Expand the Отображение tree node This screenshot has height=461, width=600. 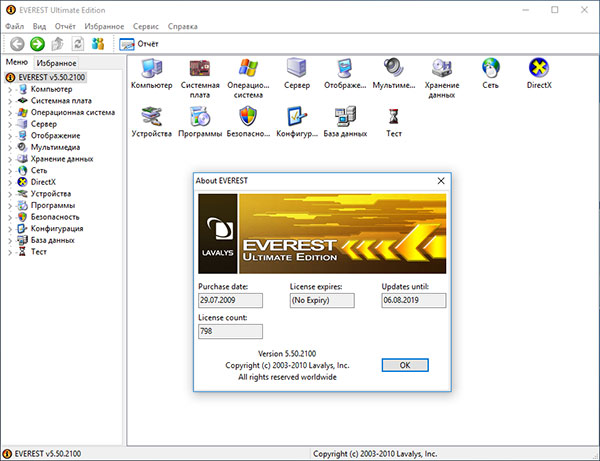10,136
